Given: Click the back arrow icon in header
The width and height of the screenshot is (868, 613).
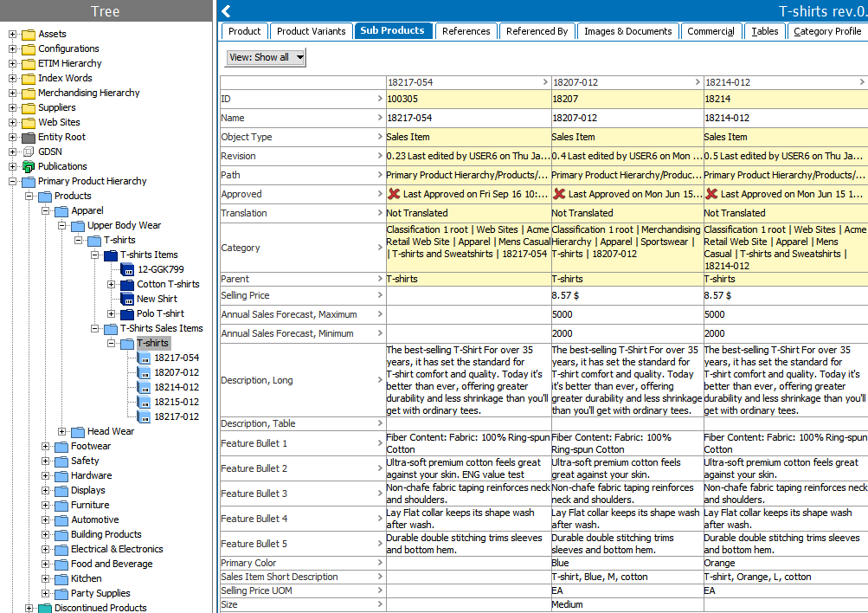Looking at the screenshot, I should [x=226, y=10].
